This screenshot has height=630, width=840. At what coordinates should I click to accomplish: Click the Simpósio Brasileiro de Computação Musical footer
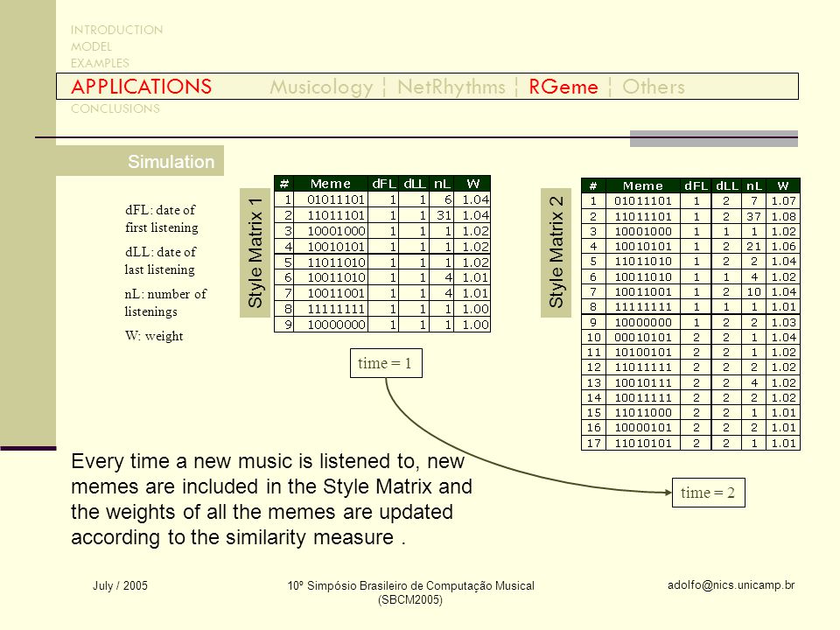(410, 592)
